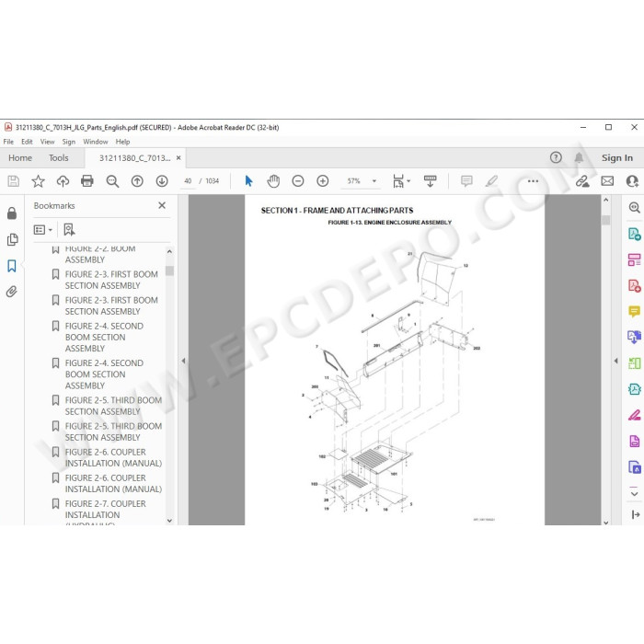Collapse the right tools pane arrow
This screenshot has width=644, height=644.
pyautogui.click(x=615, y=361)
